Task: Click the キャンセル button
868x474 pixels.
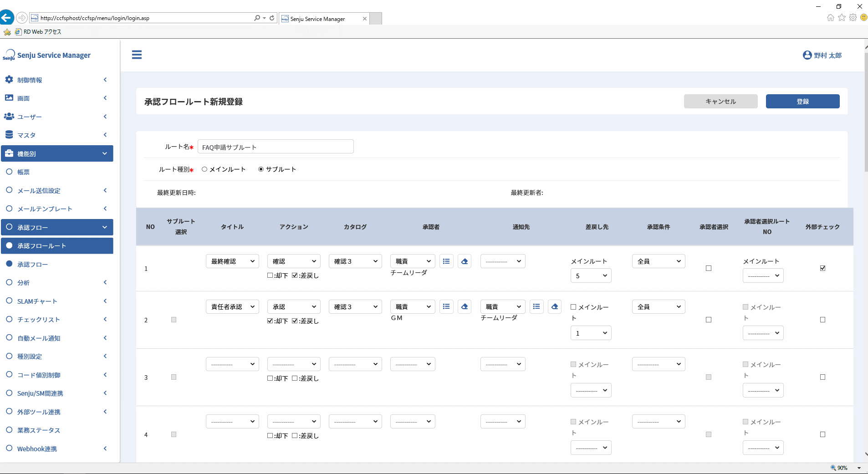Action: (721, 102)
